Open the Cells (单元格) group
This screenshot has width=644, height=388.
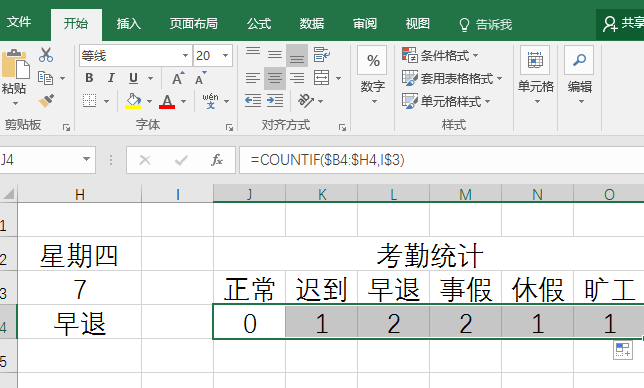click(535, 75)
